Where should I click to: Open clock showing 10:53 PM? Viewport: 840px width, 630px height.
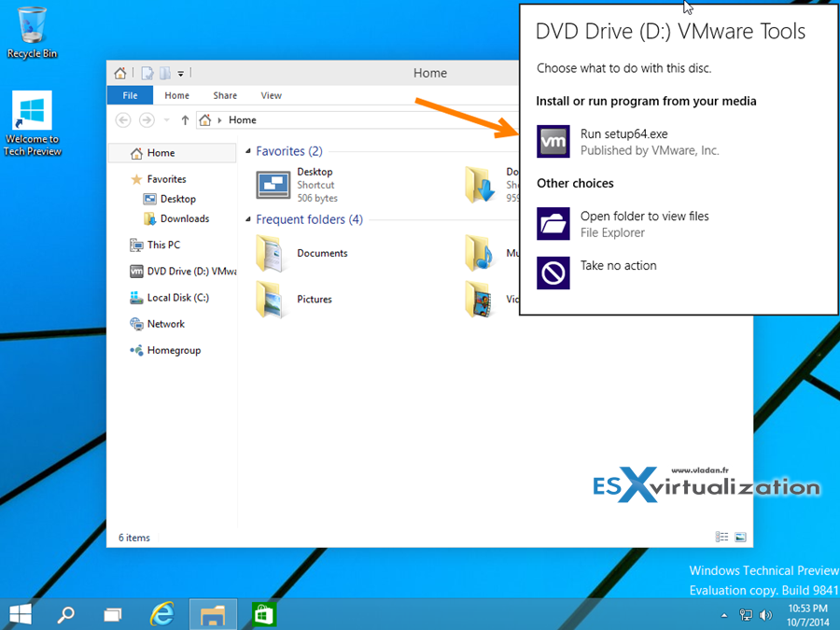pos(808,615)
